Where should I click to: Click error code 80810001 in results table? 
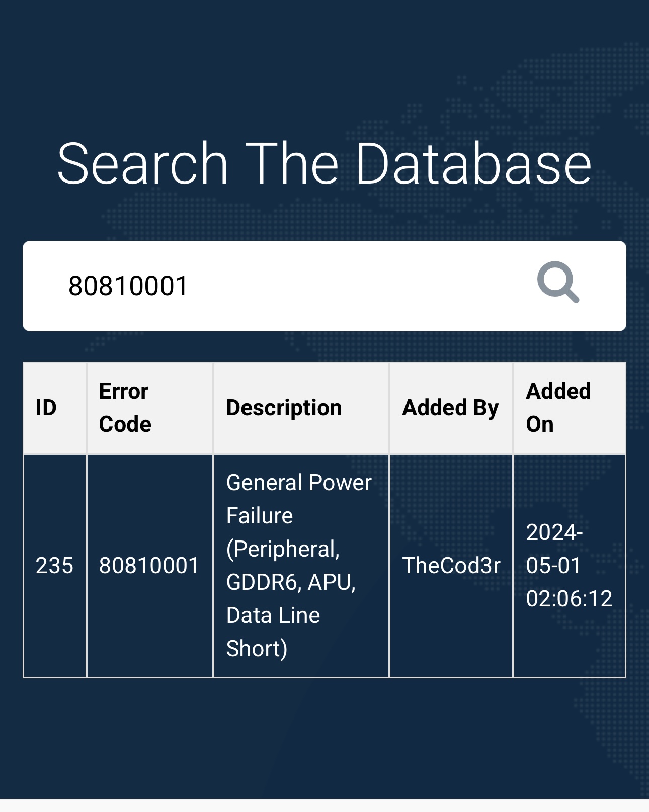pyautogui.click(x=149, y=566)
